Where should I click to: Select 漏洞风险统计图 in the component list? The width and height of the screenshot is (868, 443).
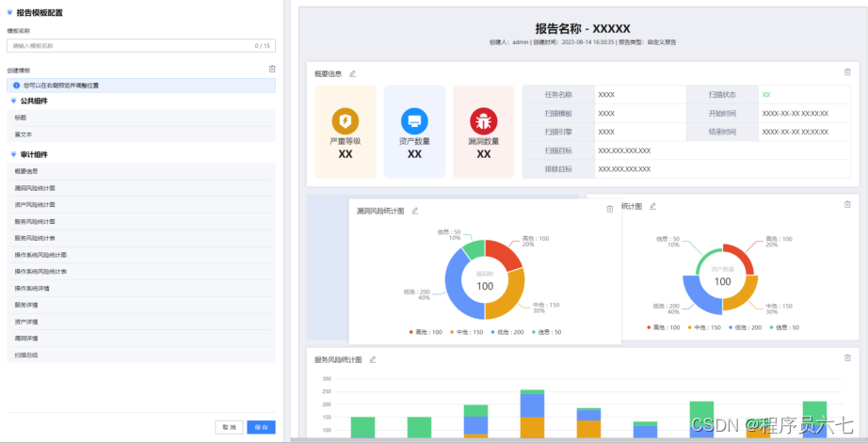coord(141,188)
